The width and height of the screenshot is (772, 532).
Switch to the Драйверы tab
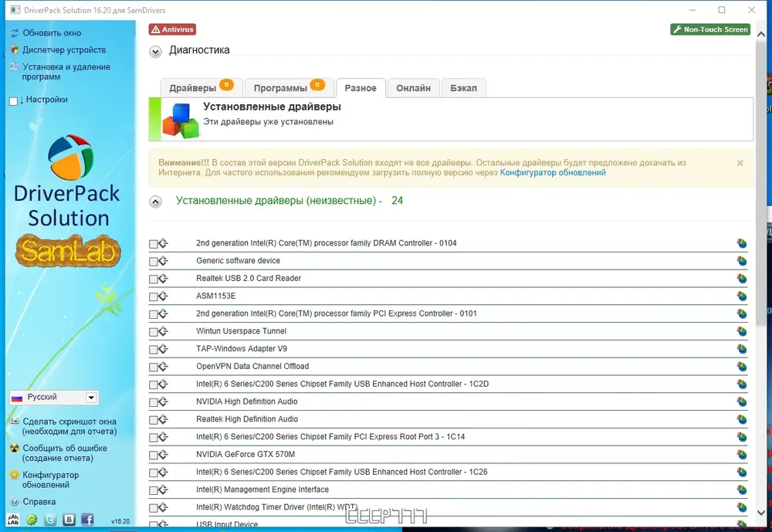201,88
